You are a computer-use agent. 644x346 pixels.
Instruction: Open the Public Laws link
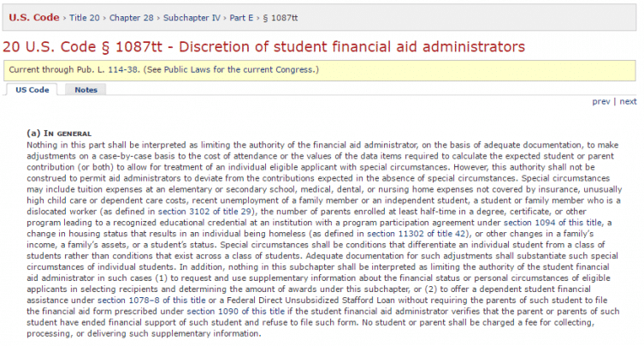(x=187, y=70)
